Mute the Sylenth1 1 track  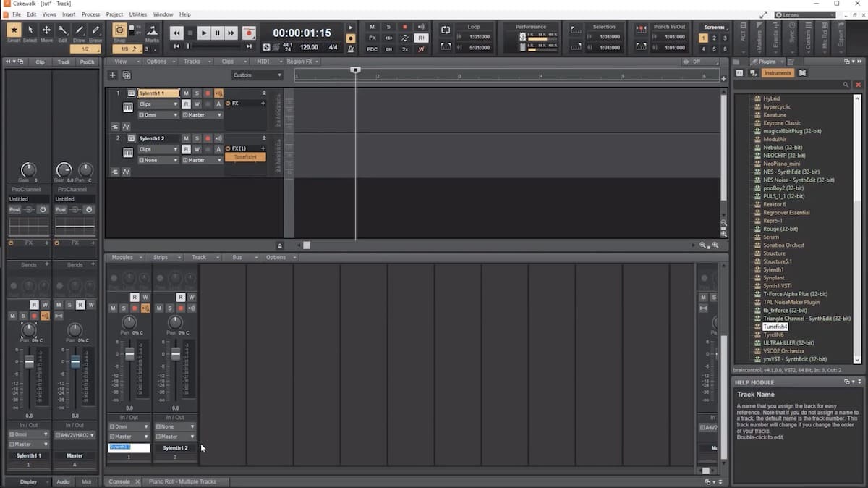(x=186, y=93)
